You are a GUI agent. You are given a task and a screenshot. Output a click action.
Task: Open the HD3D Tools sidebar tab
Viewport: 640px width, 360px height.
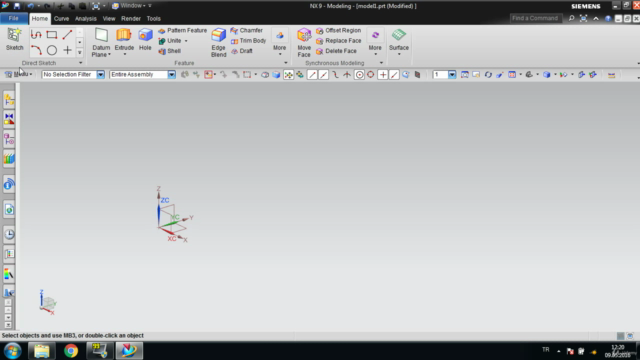click(9, 184)
